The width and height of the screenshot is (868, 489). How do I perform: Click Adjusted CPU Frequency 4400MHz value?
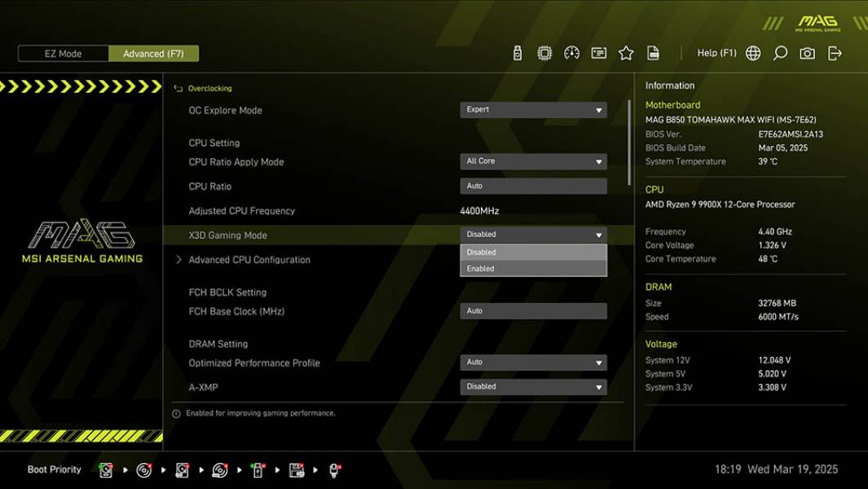[x=479, y=211]
